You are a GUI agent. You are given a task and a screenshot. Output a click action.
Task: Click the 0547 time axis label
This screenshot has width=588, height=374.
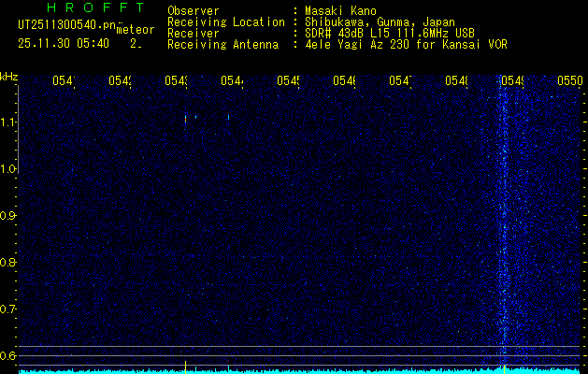[400, 80]
